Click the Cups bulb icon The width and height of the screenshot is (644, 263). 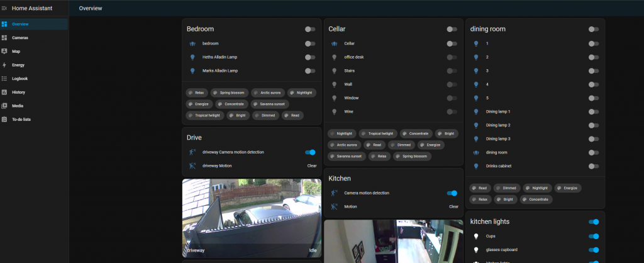(476, 237)
